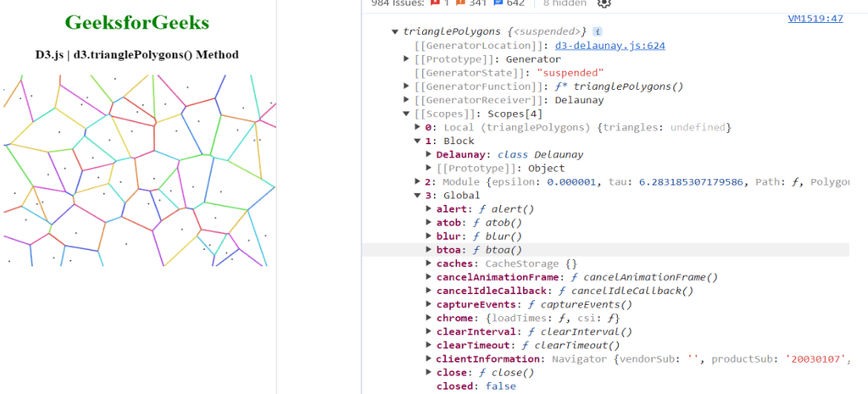The height and width of the screenshot is (394, 868).
Task: Open the console settings gear icon
Action: [604, 3]
